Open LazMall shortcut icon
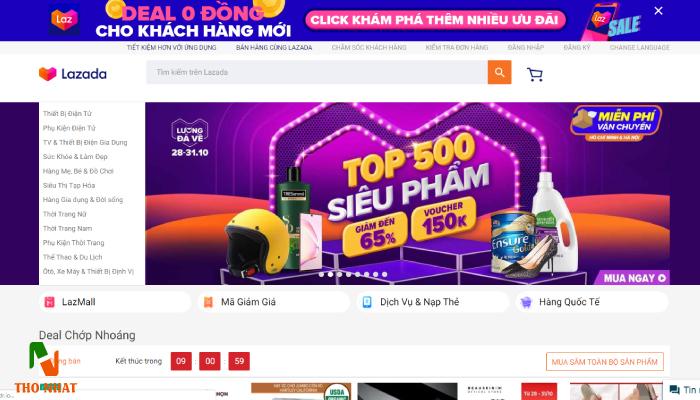This screenshot has width=700, height=400. point(49,302)
